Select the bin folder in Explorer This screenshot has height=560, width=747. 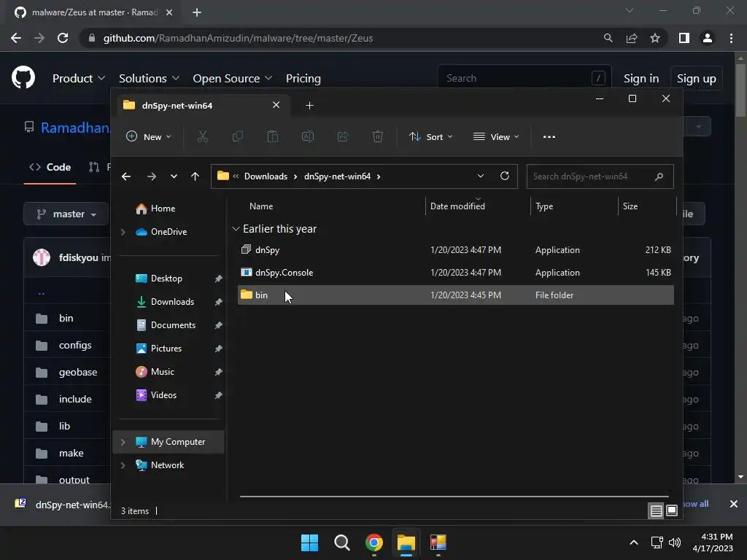pyautogui.click(x=455, y=295)
